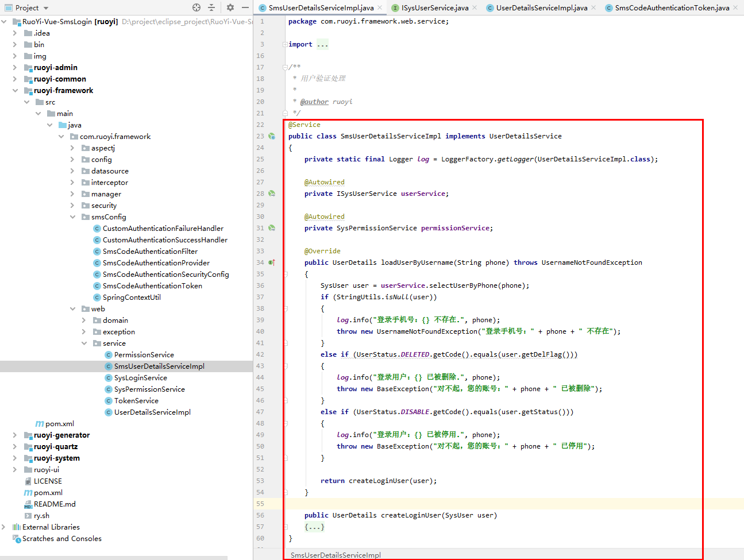Select the ruoyi-quartz module
The image size is (744, 560).
(x=56, y=447)
